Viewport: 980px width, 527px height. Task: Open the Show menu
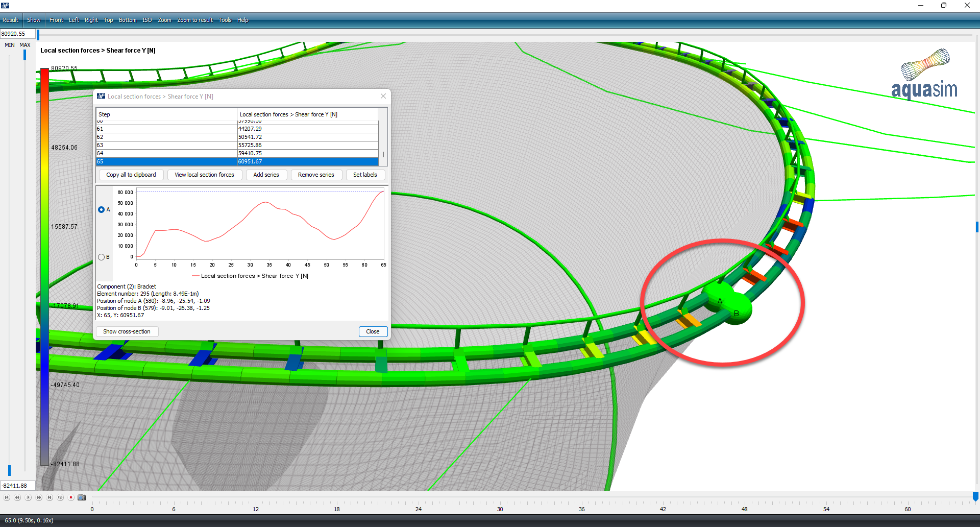coord(34,20)
